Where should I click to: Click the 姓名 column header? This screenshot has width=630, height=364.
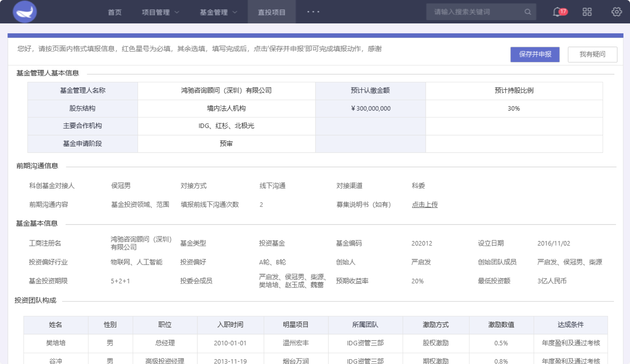point(56,325)
